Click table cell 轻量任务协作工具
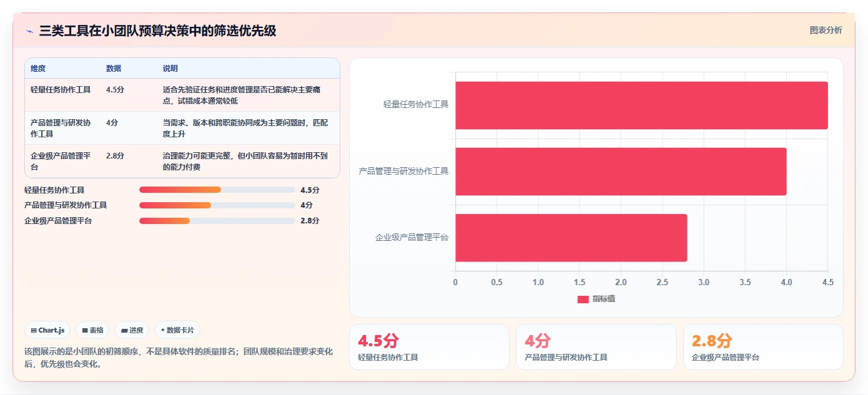868x395 pixels. (x=61, y=90)
